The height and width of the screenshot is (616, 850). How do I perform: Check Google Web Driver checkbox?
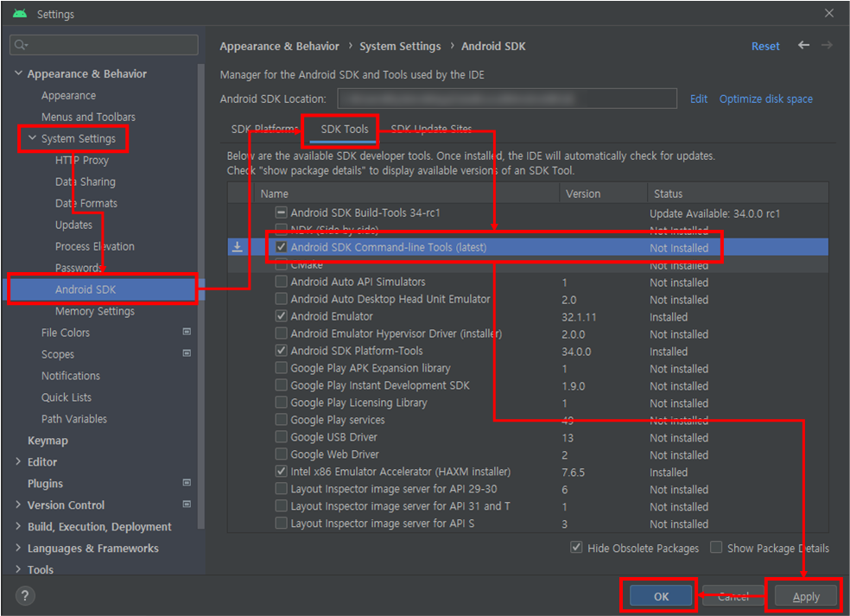tap(282, 454)
